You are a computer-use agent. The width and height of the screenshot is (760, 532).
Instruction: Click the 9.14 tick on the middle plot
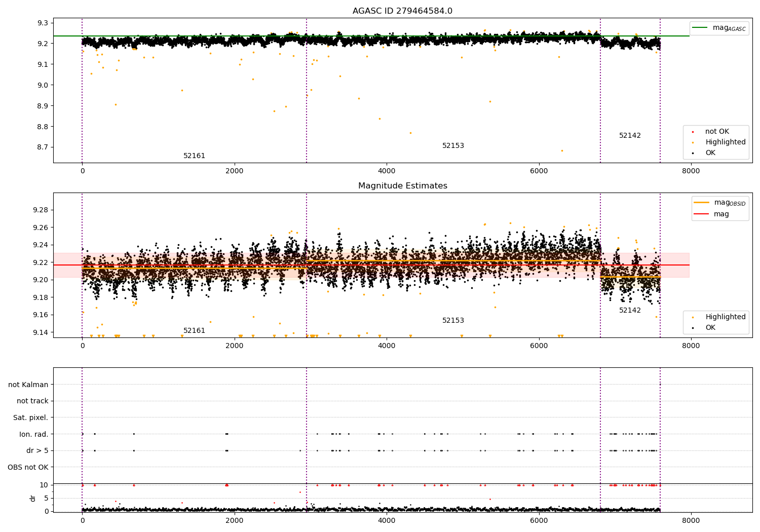[x=41, y=332]
